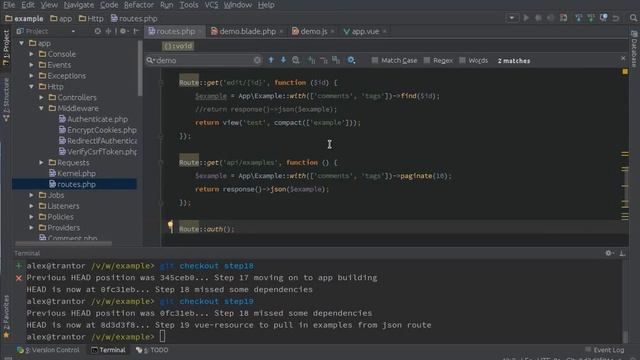Open Database side tool window
Screen dimensions: 640x360
[x=634, y=49]
